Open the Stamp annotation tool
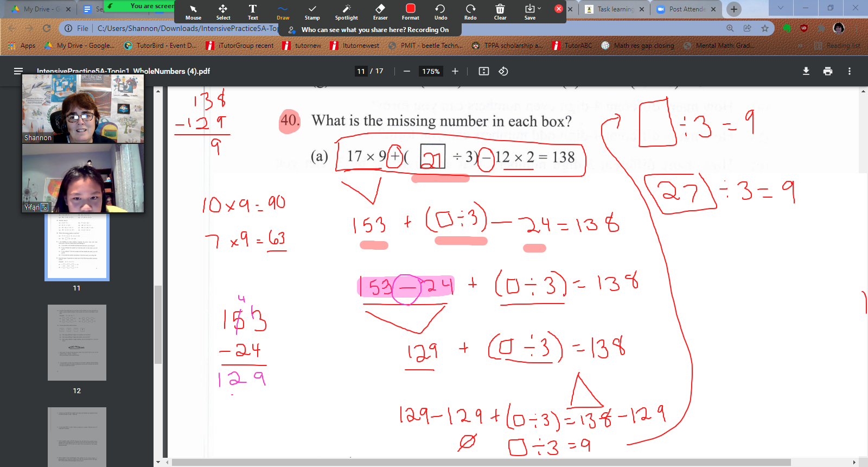 click(x=312, y=12)
